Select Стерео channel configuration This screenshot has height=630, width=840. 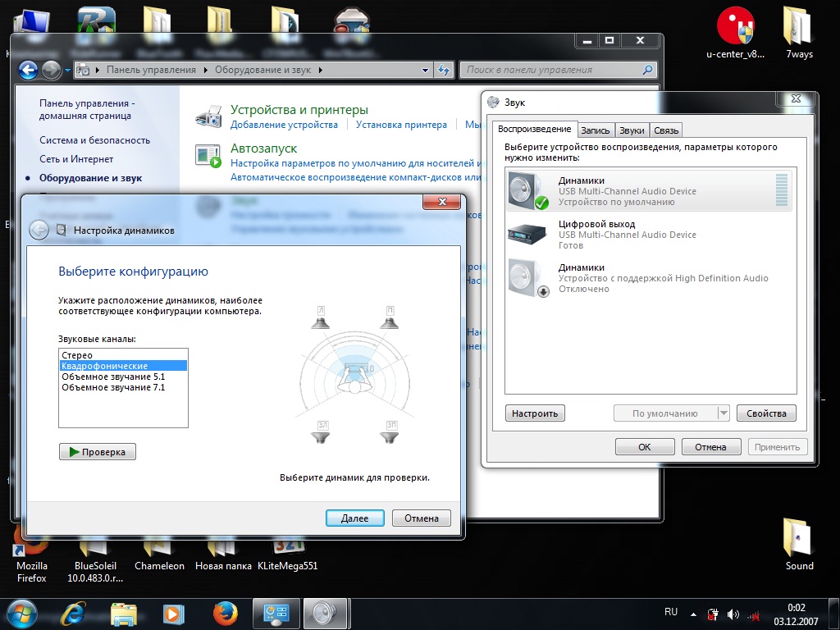[77, 355]
